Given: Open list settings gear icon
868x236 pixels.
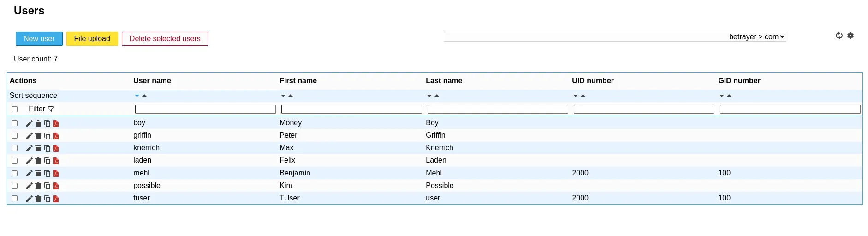Looking at the screenshot, I should (x=850, y=36).
